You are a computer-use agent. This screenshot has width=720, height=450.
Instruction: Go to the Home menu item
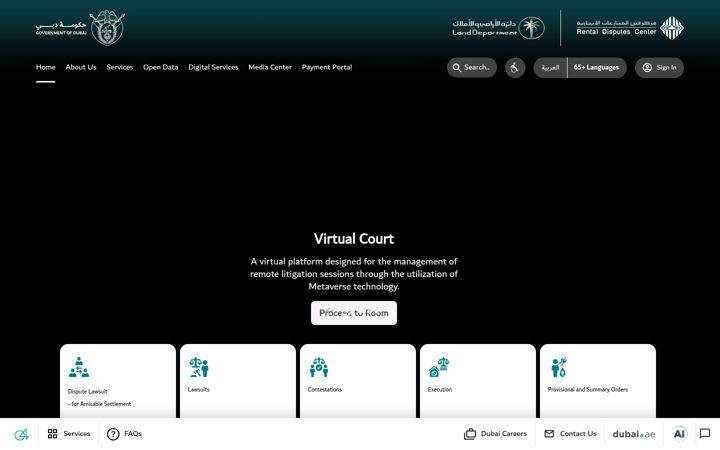point(45,67)
